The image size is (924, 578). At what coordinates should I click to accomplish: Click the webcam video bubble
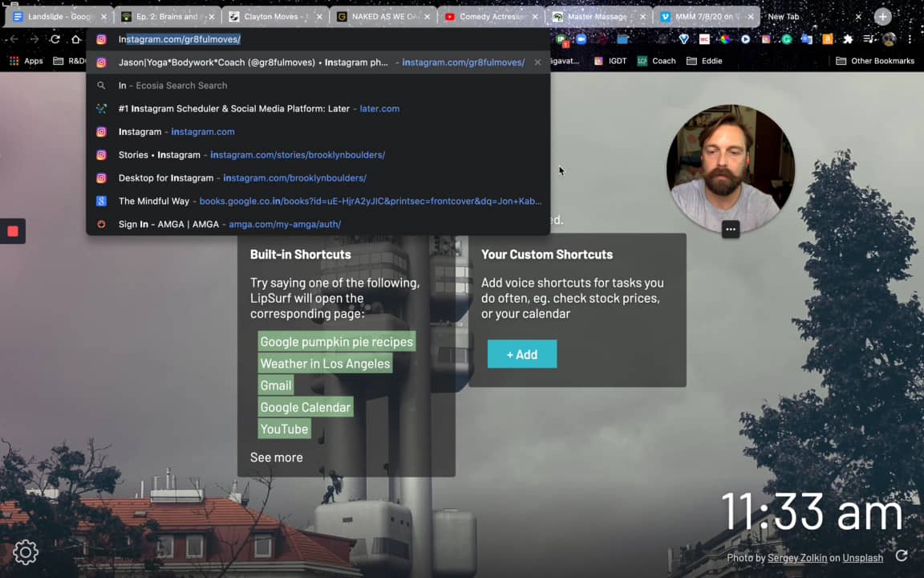pos(731,169)
